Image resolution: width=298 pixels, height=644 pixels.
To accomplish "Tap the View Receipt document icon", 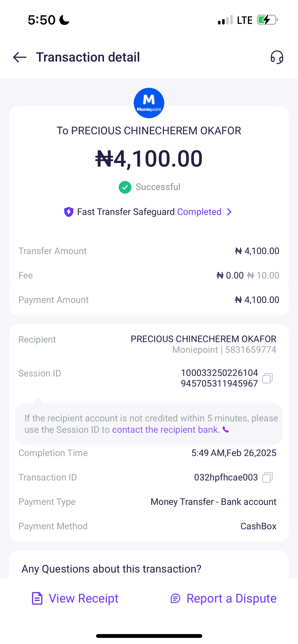I will (37, 598).
